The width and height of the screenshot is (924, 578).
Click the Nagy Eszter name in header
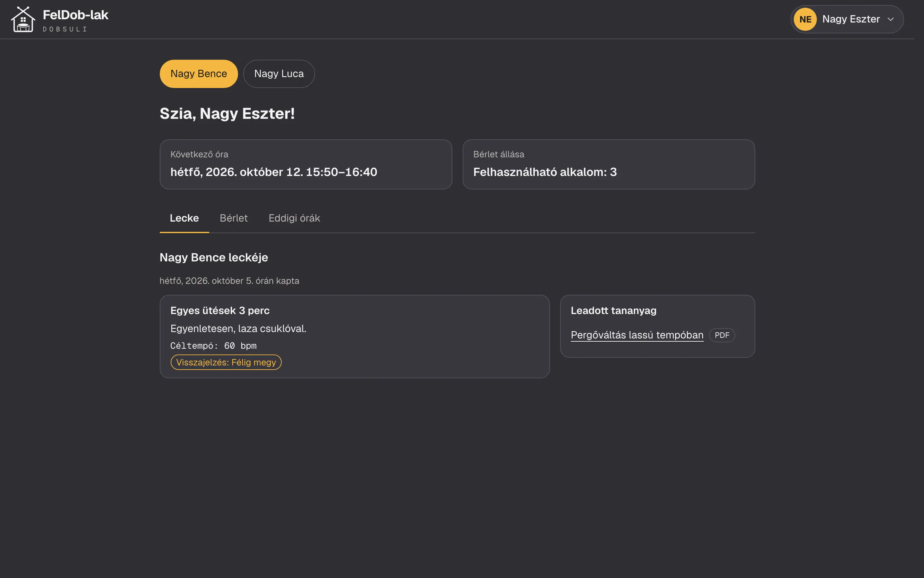pyautogui.click(x=851, y=20)
